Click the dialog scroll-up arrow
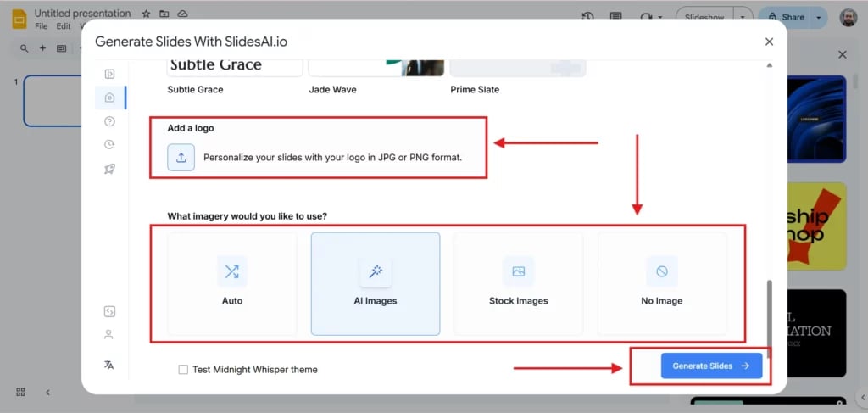The height and width of the screenshot is (413, 868). point(769,65)
